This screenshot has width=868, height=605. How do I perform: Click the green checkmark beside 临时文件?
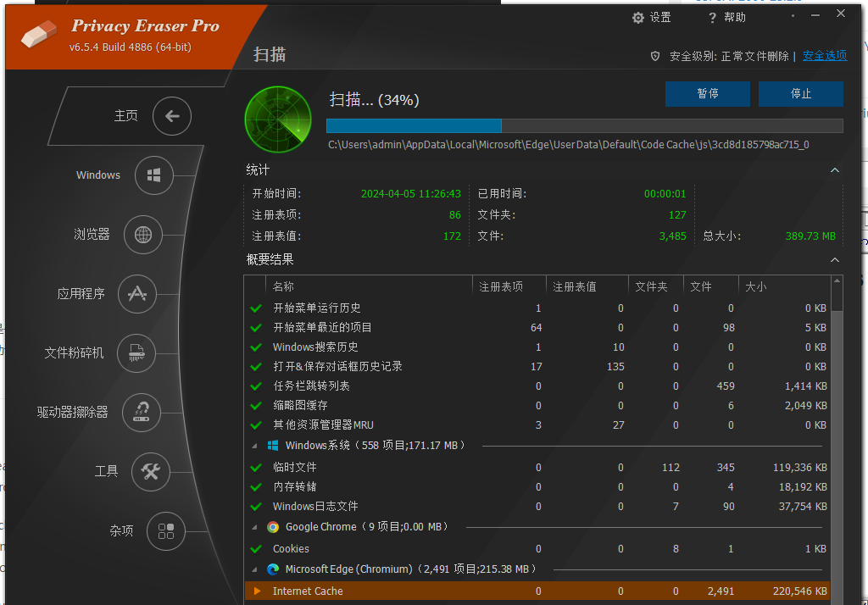255,467
